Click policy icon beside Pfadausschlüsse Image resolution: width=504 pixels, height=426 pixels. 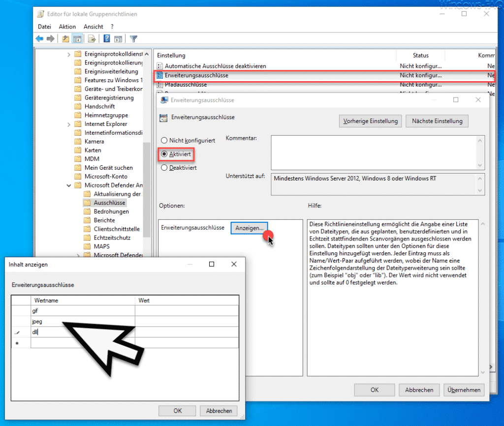(160, 85)
